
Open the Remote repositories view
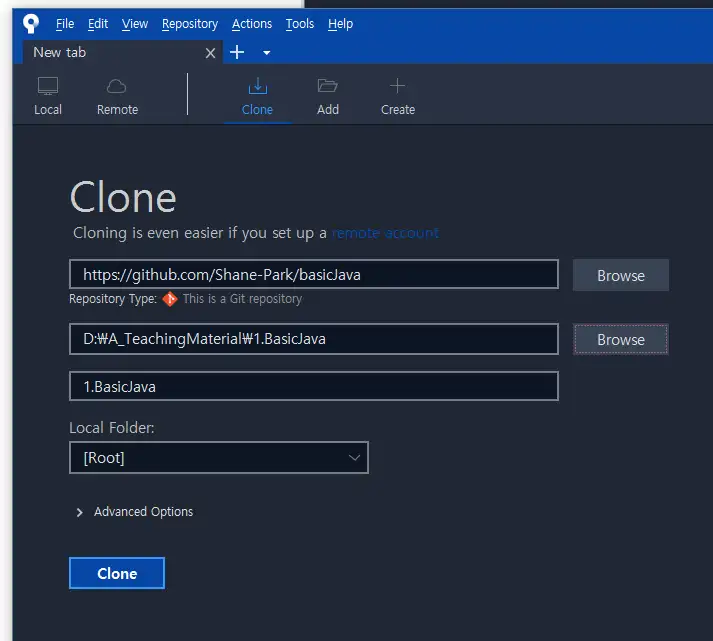(117, 96)
